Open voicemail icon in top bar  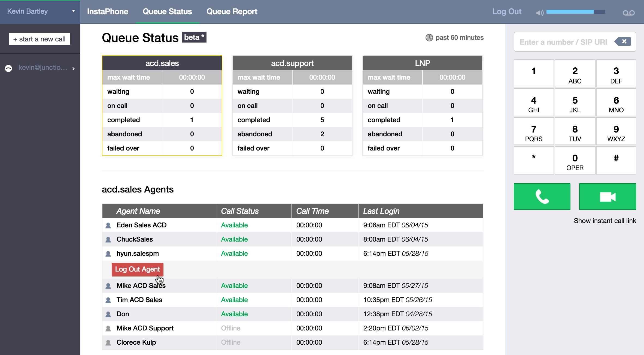point(628,13)
